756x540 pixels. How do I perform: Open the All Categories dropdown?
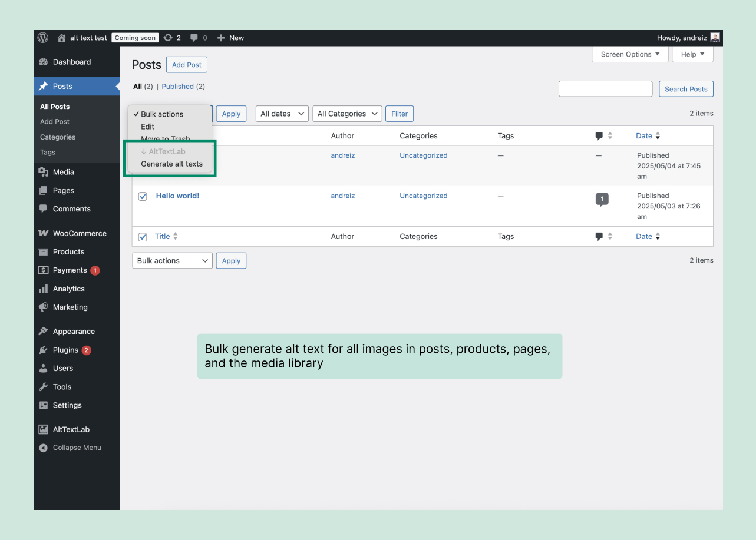347,113
